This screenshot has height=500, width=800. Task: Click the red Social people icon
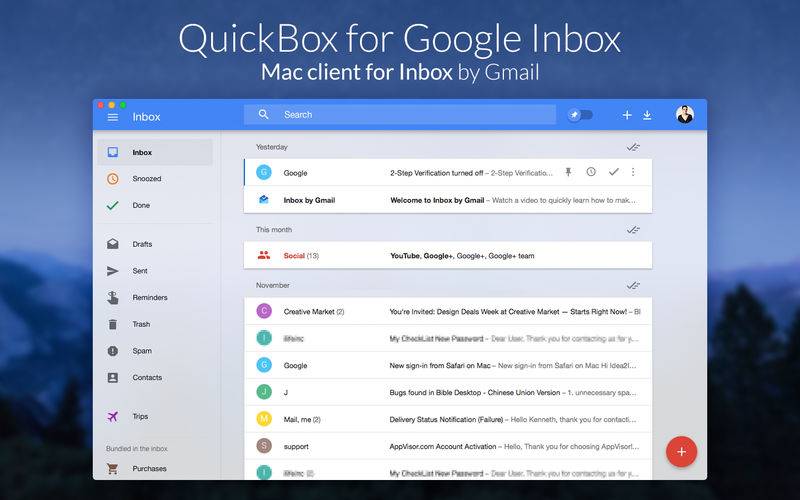click(x=264, y=255)
